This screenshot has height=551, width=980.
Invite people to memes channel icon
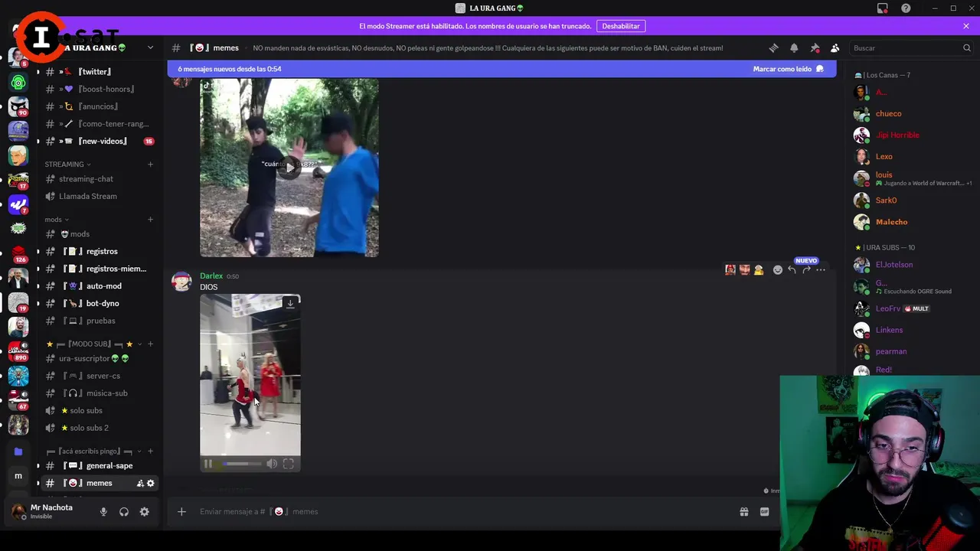tap(140, 483)
